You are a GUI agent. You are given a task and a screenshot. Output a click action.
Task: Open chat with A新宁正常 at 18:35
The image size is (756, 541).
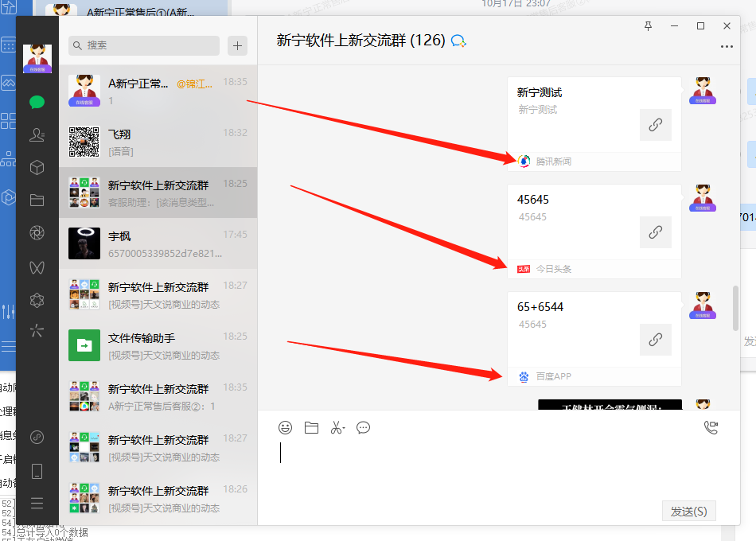pyautogui.click(x=158, y=91)
